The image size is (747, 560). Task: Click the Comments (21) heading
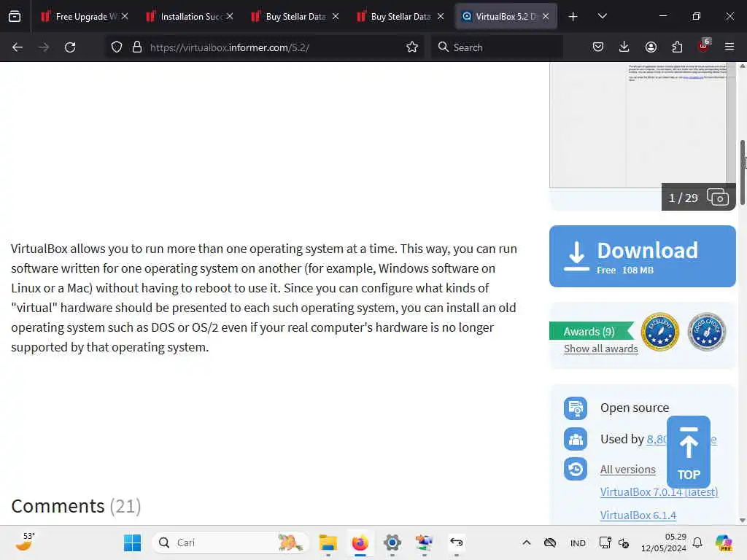pos(76,506)
